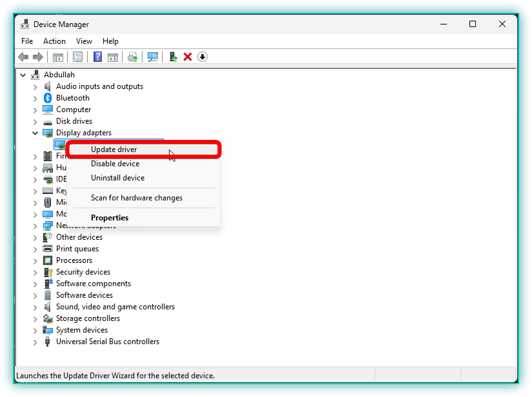Click the Device Manager title bar icon
The height and width of the screenshot is (397, 532).
click(x=25, y=24)
